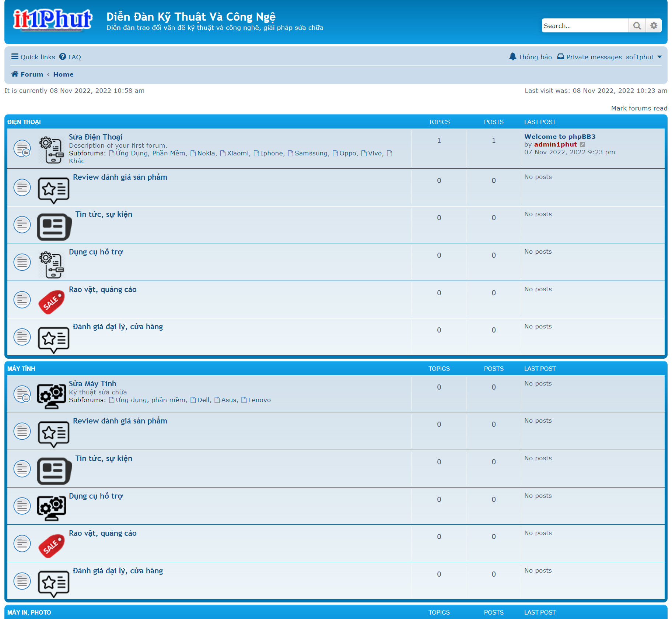Open advanced search gear icon
Image resolution: width=672 pixels, height=619 pixels.
pyautogui.click(x=654, y=26)
